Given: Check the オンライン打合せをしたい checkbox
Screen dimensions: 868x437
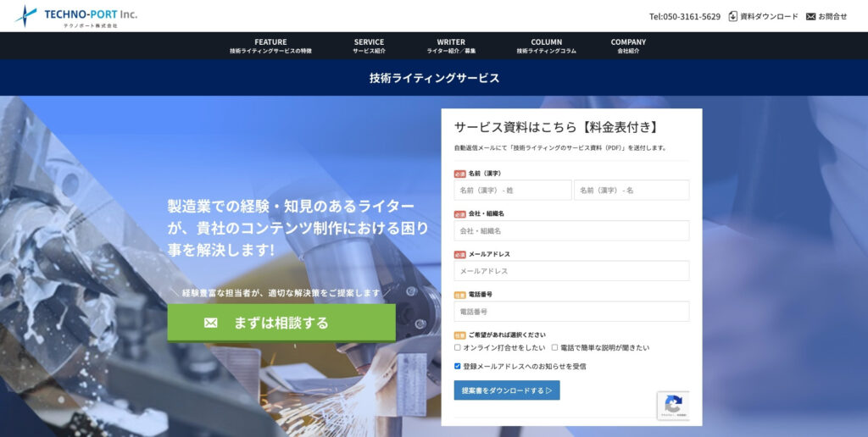Looking at the screenshot, I should (457, 347).
